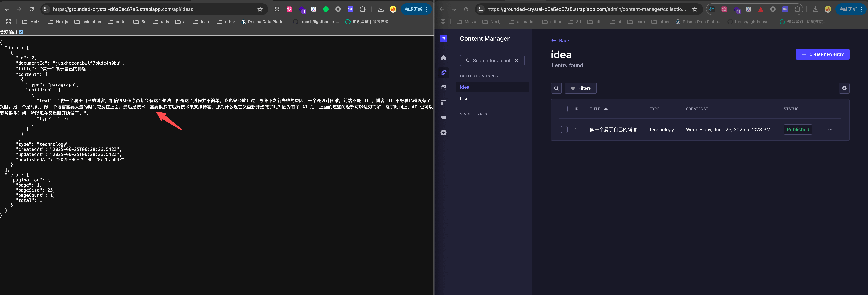The height and width of the screenshot is (295, 868).
Task: Open the list view configuration gear
Action: pyautogui.click(x=844, y=88)
